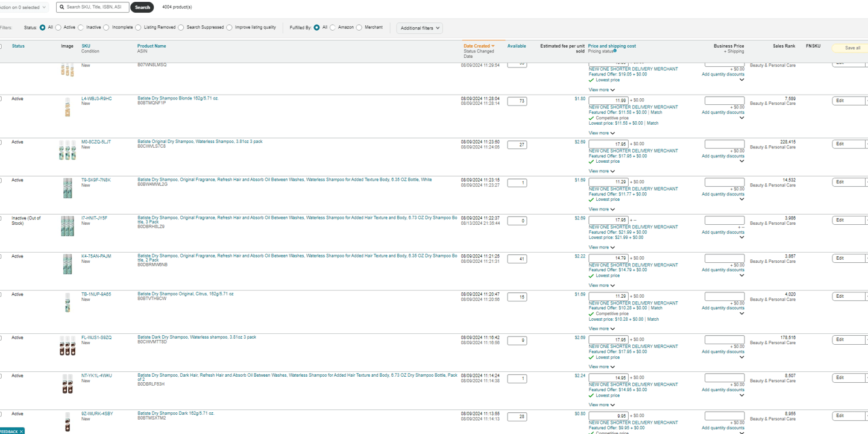Click the product image for SKU FL-WJS1-S9ZQ
868x434 pixels.
coord(68,346)
